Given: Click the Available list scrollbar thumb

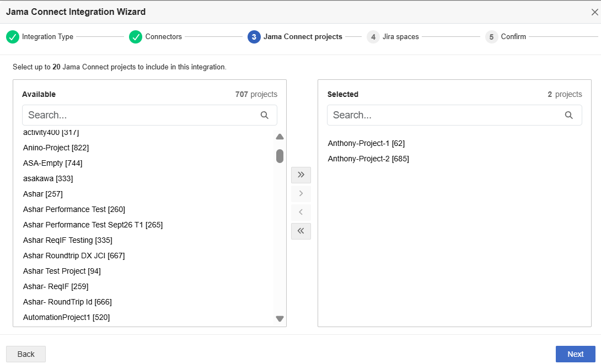Looking at the screenshot, I should [x=280, y=156].
